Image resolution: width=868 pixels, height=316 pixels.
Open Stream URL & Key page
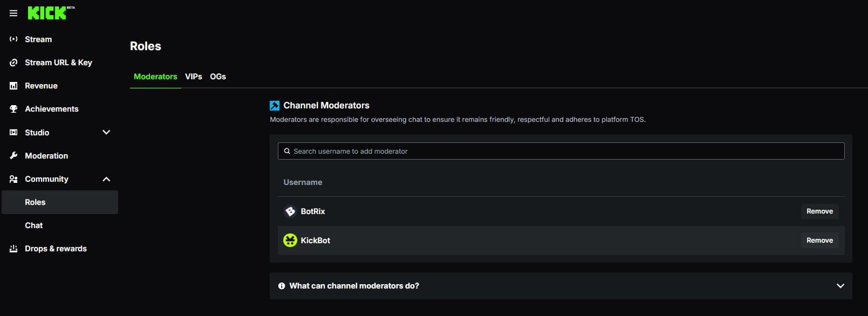coord(60,63)
